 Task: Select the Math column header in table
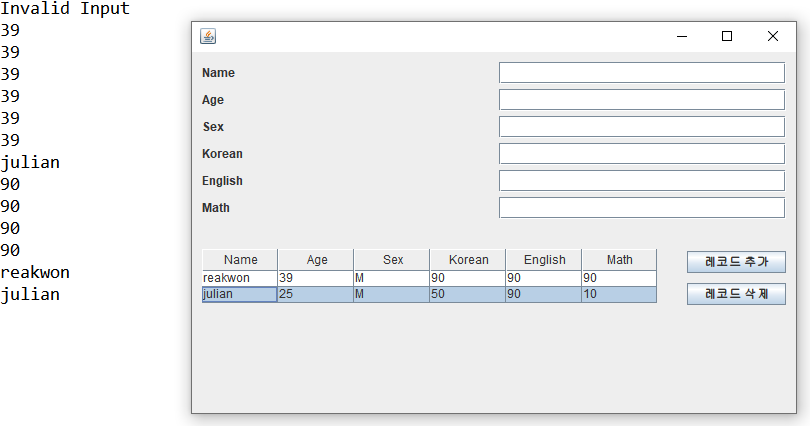click(619, 260)
